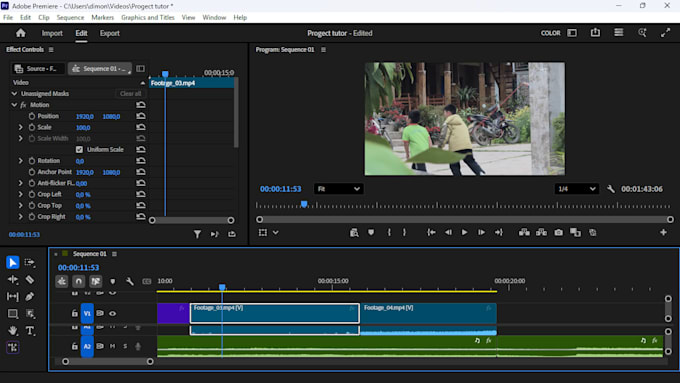Screen dimensions: 680x383
Task: Expand the Crop Right property
Action: click(20, 217)
